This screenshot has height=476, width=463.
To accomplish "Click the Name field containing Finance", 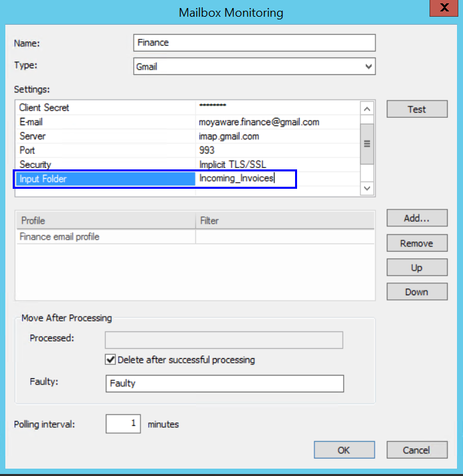I will [254, 43].
